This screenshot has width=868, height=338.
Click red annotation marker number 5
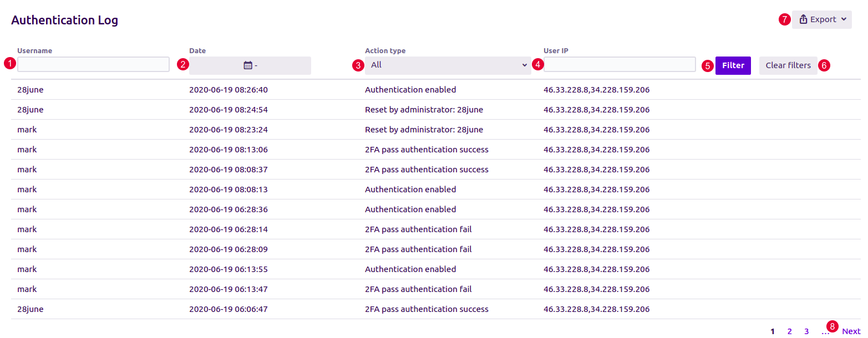tap(707, 65)
